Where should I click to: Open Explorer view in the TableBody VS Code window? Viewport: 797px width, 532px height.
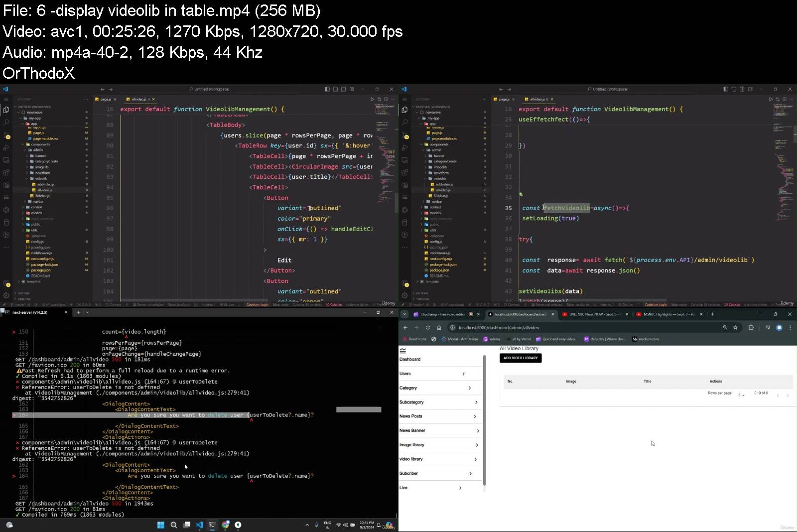pyautogui.click(x=6, y=110)
